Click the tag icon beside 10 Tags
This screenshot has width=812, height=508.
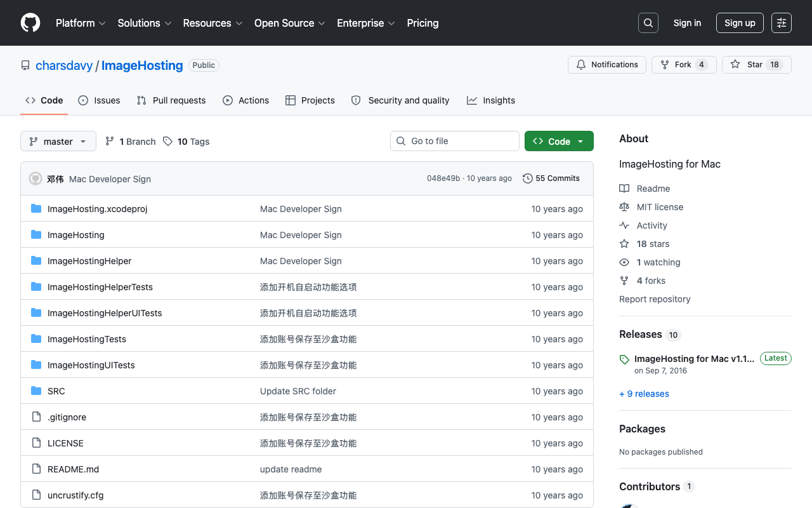167,141
